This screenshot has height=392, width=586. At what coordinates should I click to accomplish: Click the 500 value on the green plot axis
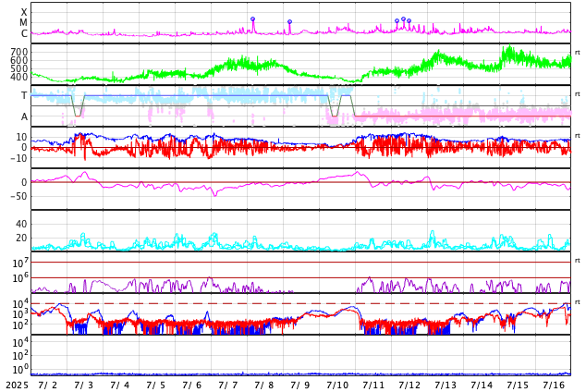tap(19, 68)
